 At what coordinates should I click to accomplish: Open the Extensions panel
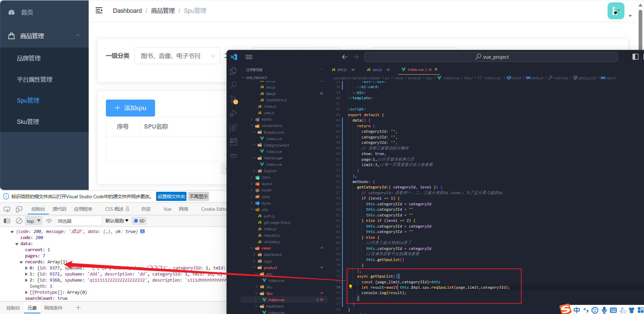pos(233,127)
